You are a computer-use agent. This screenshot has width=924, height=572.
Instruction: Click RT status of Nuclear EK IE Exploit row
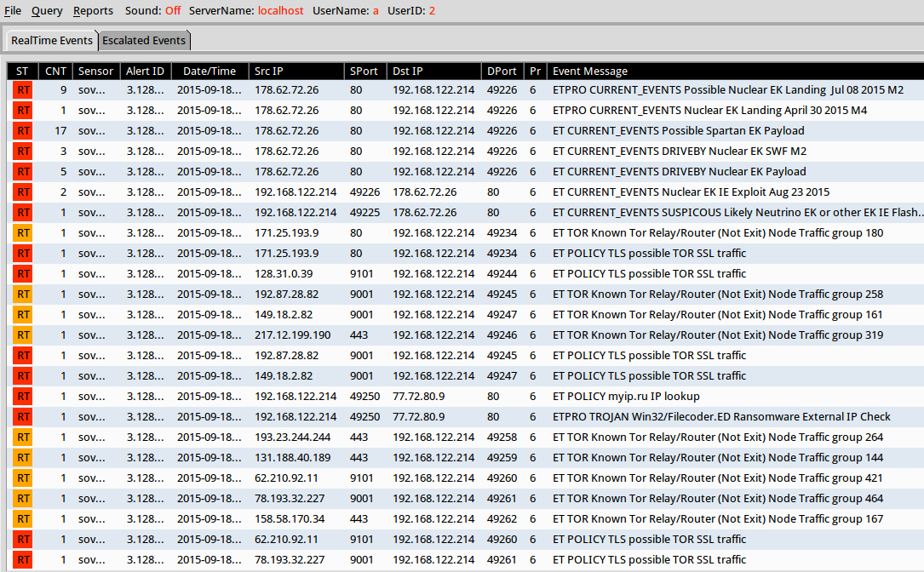point(23,192)
